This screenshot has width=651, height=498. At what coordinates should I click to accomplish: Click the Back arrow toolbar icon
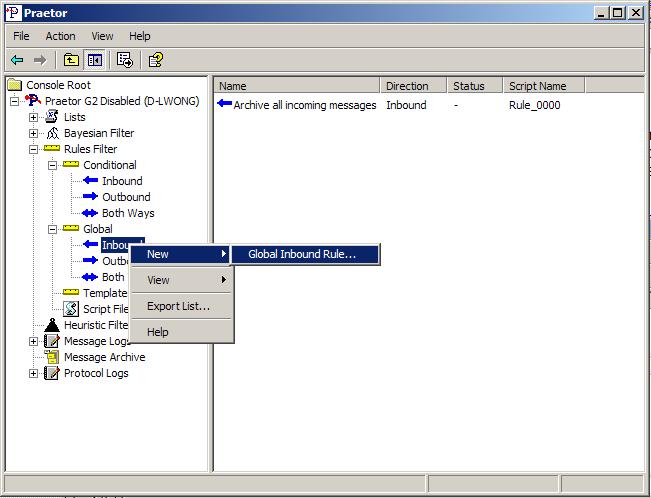pyautogui.click(x=17, y=60)
